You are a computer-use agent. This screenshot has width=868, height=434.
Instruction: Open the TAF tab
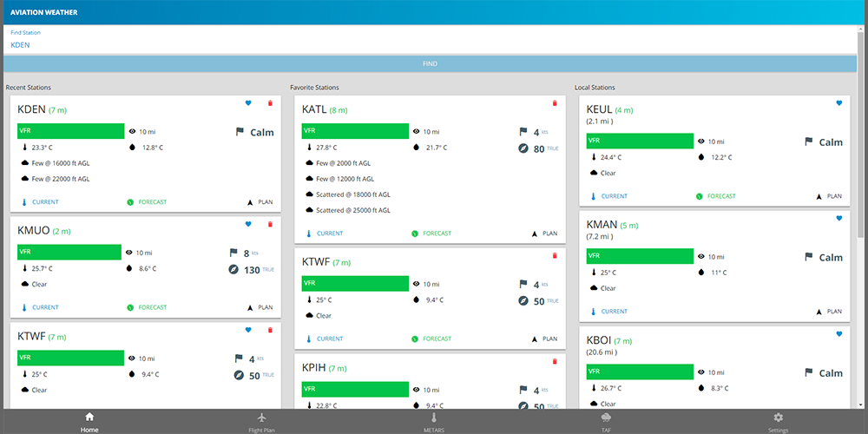coord(606,423)
